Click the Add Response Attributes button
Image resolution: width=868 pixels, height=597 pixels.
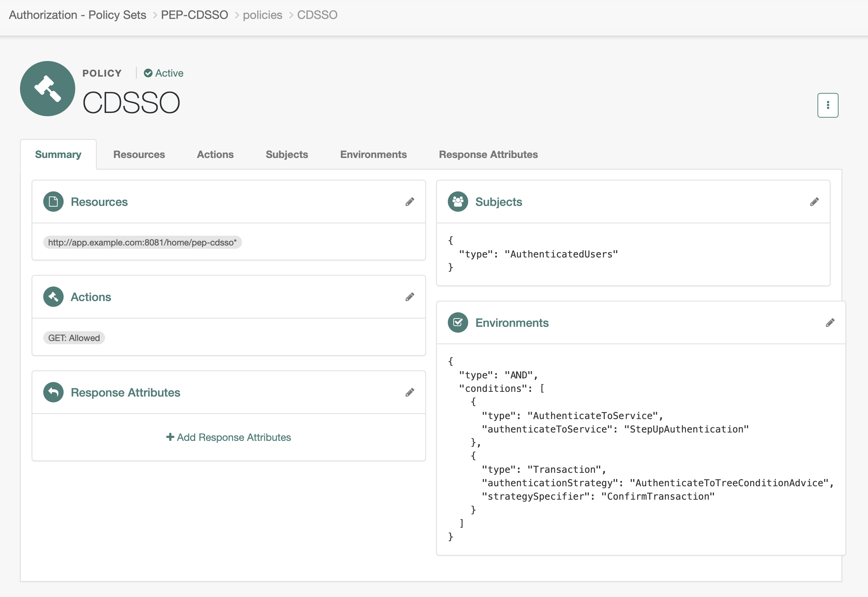[x=229, y=436]
